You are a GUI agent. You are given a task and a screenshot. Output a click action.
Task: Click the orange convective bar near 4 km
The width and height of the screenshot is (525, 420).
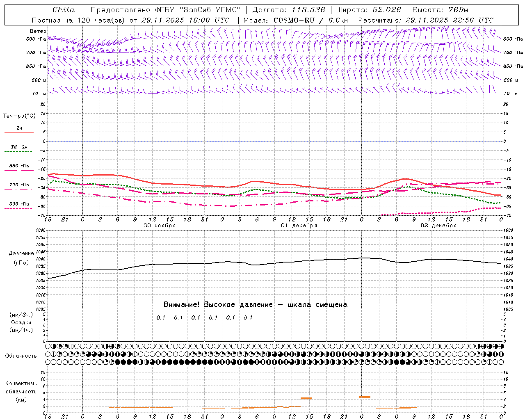[306, 398]
